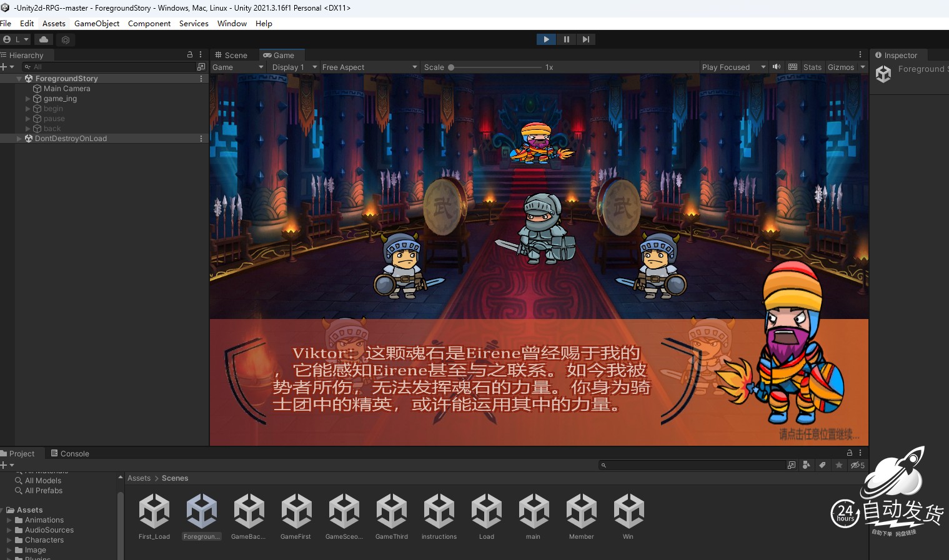Select the instructions scene asset

(x=439, y=516)
